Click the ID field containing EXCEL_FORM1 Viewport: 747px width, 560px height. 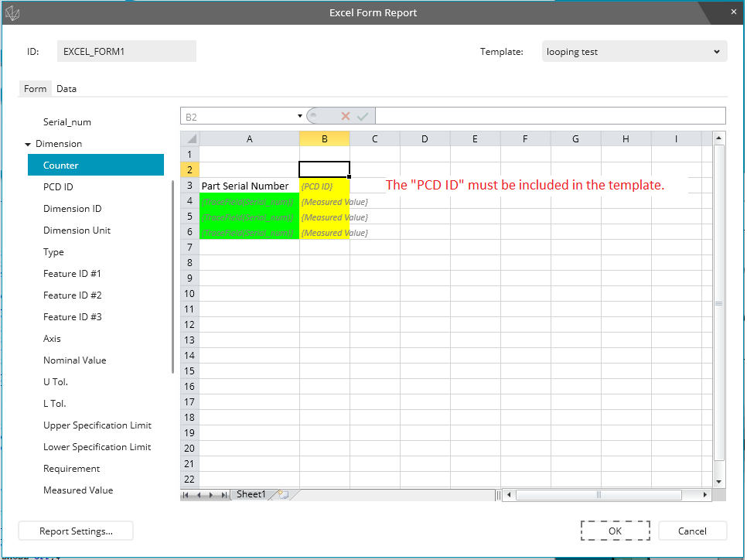(x=125, y=50)
